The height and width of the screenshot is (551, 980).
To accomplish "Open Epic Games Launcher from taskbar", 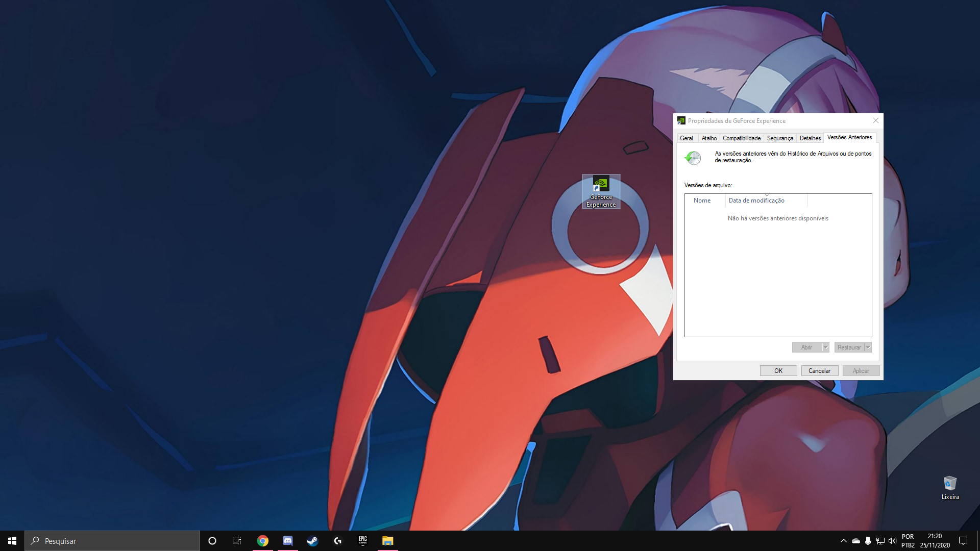I will (x=363, y=541).
